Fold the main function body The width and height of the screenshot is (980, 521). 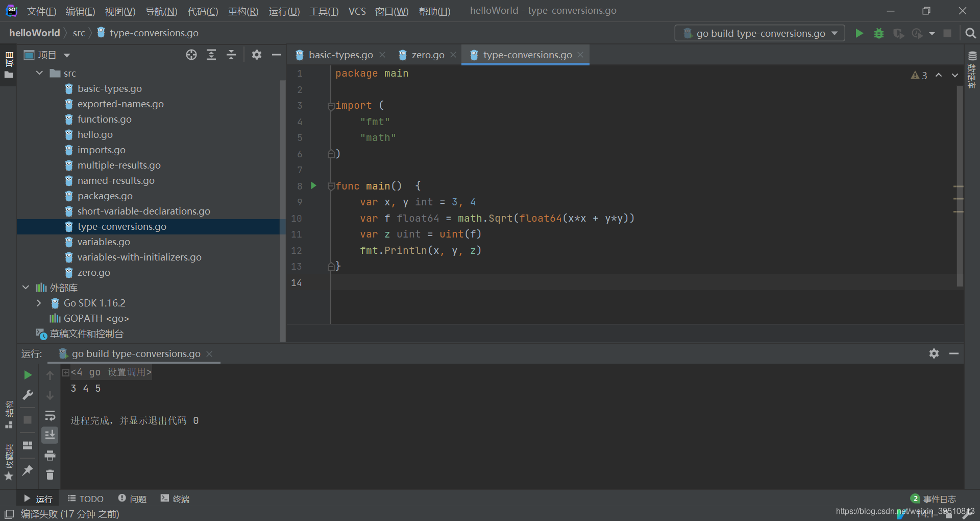[331, 186]
